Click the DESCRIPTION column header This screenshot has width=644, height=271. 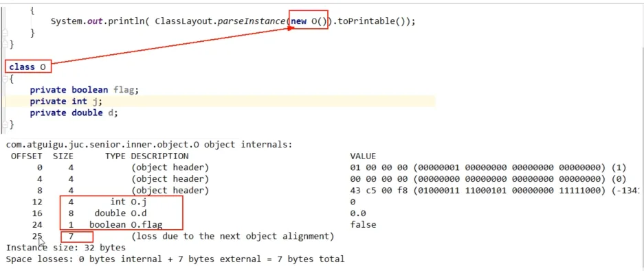(x=159, y=156)
